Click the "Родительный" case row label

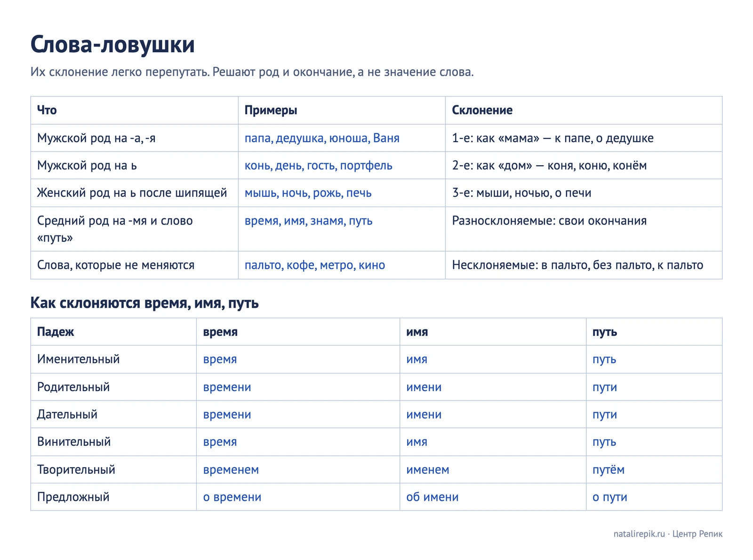pos(73,387)
